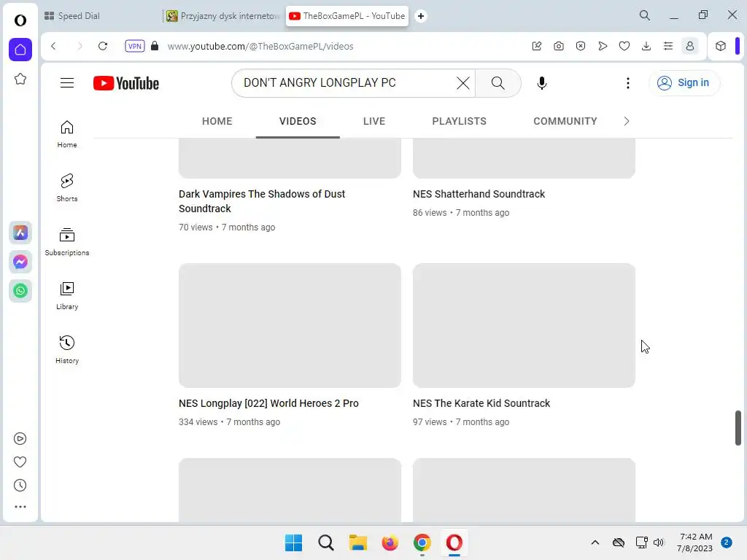Open Messenger in Opera sidebar
Image resolution: width=747 pixels, height=560 pixels.
pyautogui.click(x=20, y=262)
